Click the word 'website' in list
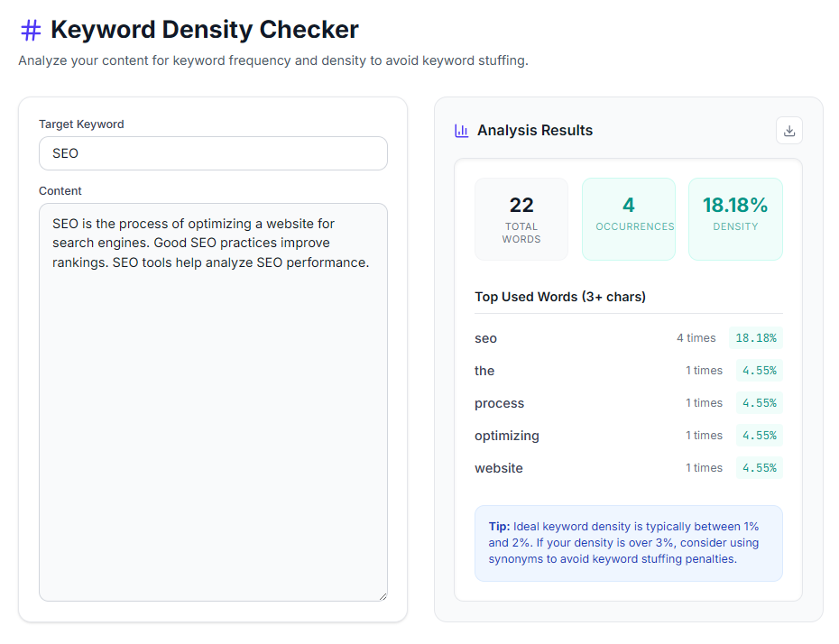The height and width of the screenshot is (644, 839). (499, 468)
